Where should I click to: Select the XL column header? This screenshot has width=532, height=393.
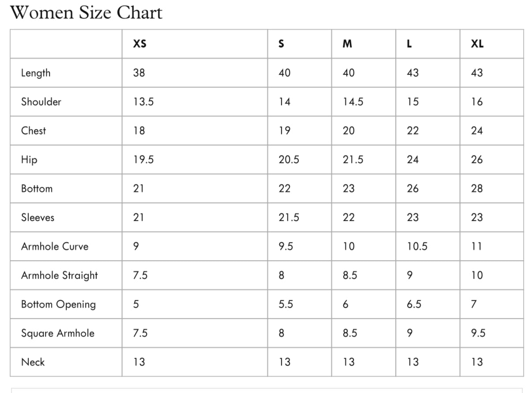pyautogui.click(x=477, y=44)
